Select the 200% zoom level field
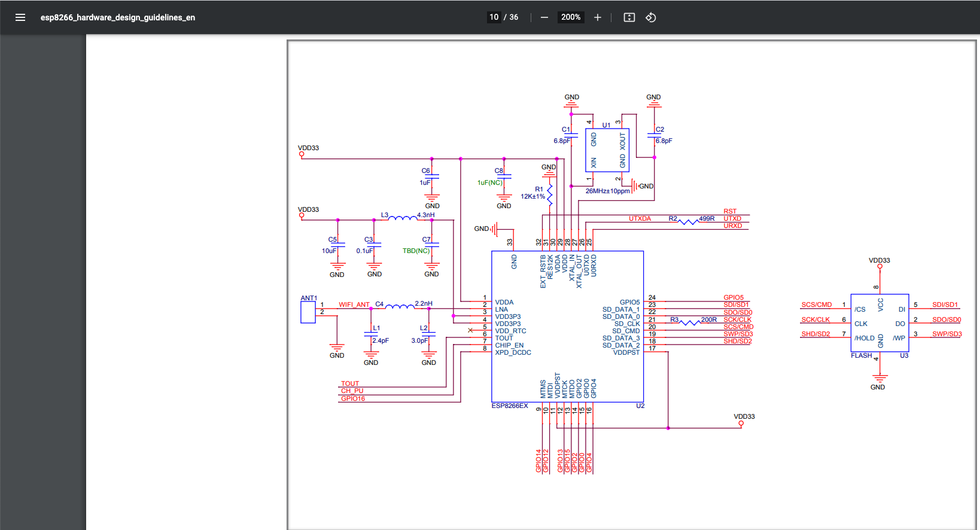Screen dimensions: 980x530 click(x=571, y=17)
